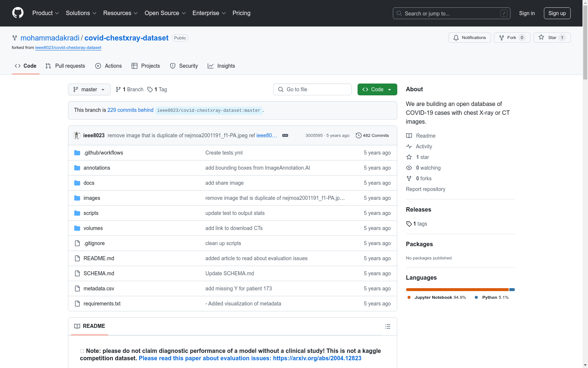Click the README tab heading
This screenshot has width=588, height=368.
[90, 326]
